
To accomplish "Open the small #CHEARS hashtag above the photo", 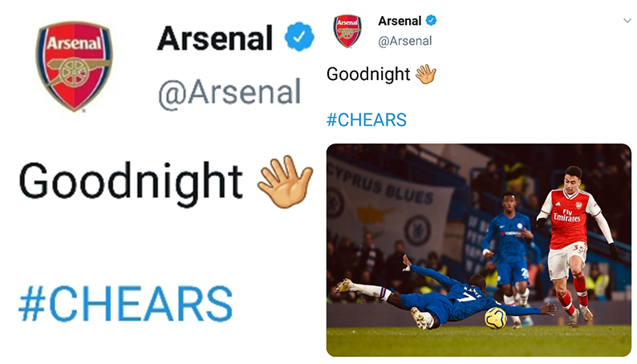I will pyautogui.click(x=367, y=120).
